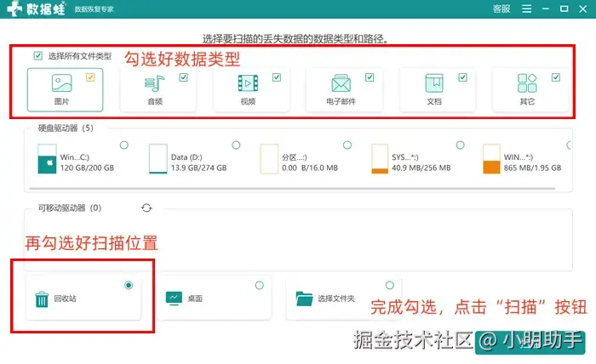Viewport: 596px width, 364px height.
Task: Click the 桌面 label text
Action: point(195,299)
